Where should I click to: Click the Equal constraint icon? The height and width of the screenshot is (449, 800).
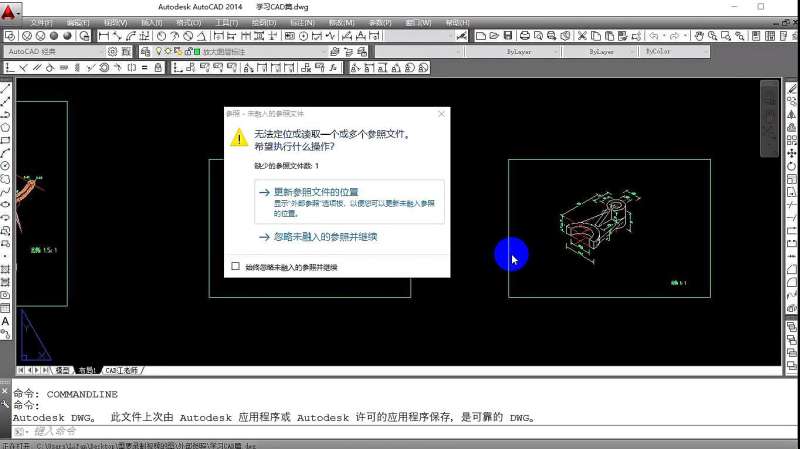[144, 67]
